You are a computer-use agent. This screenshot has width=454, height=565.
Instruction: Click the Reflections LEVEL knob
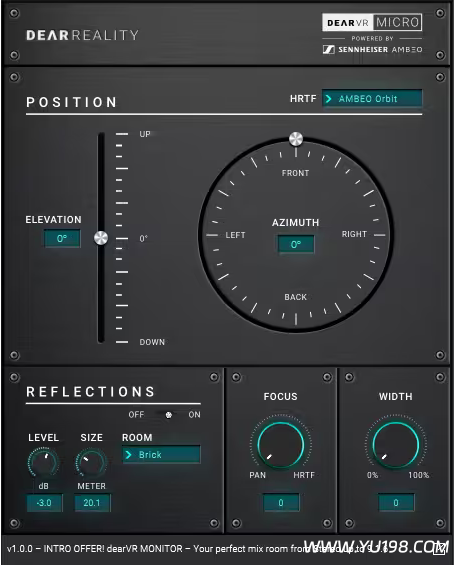pyautogui.click(x=43, y=463)
